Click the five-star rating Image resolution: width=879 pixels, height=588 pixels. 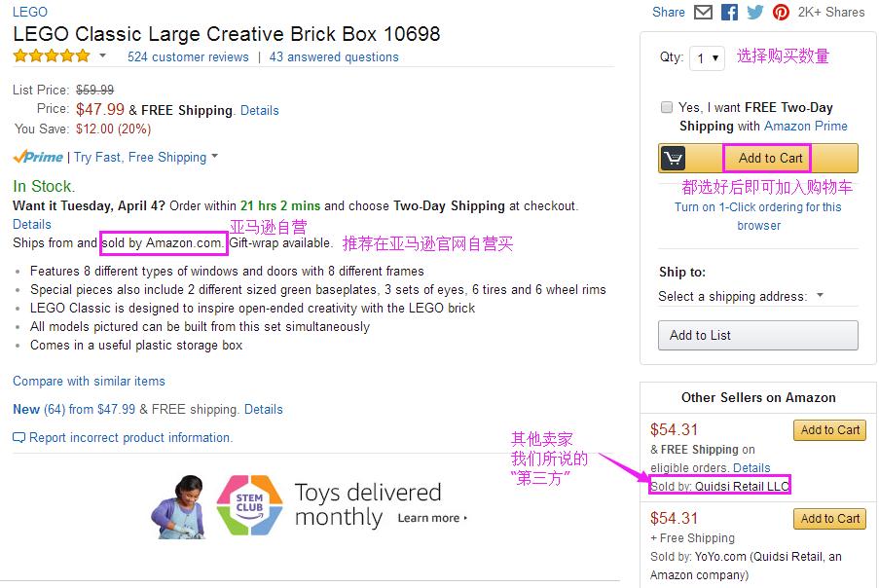52,56
